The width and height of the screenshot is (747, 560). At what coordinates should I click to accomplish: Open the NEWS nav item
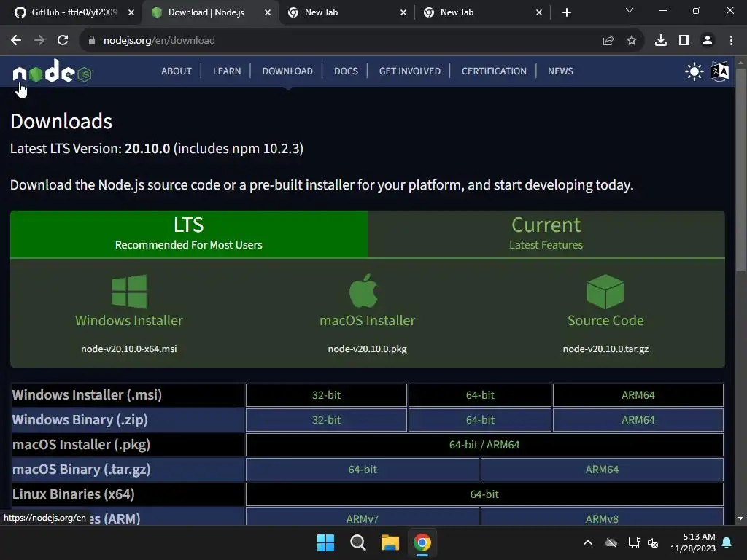point(560,71)
